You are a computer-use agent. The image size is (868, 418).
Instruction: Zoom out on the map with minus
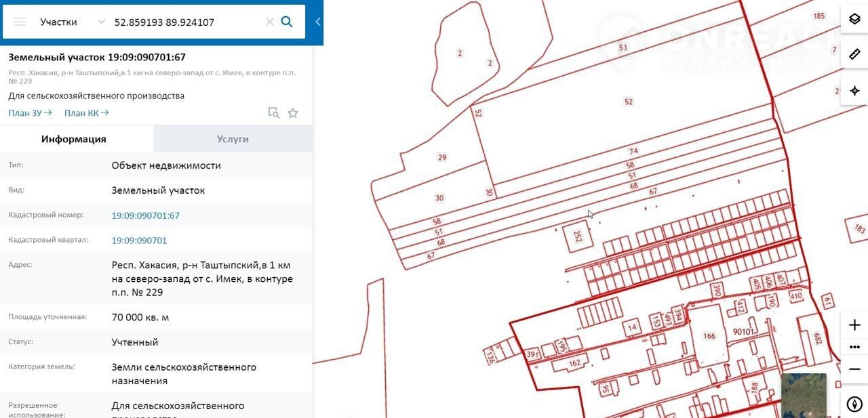pyautogui.click(x=854, y=369)
